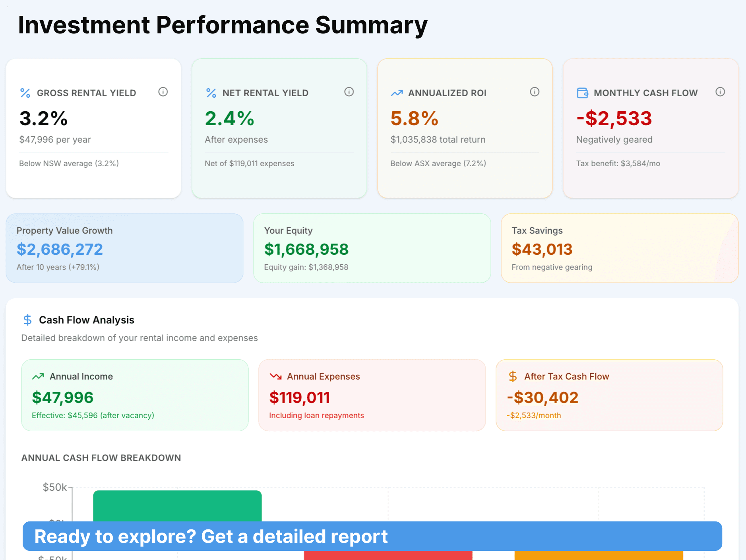Viewport: 746px width, 560px height.
Task: Click the Monthly Cash Flow info icon
Action: (720, 92)
